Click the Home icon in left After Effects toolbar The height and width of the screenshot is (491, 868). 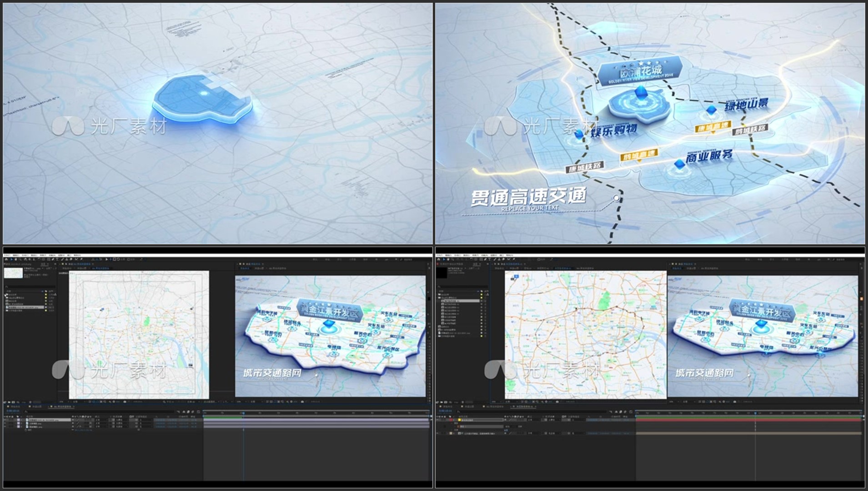(6, 259)
